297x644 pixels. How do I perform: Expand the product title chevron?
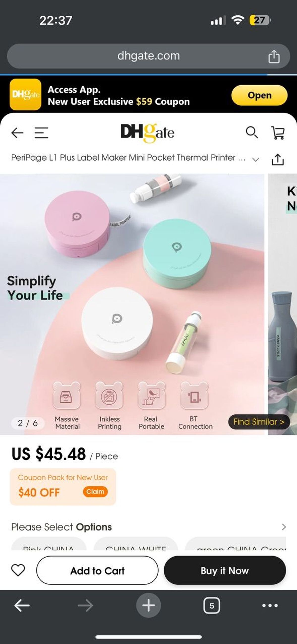coord(255,160)
